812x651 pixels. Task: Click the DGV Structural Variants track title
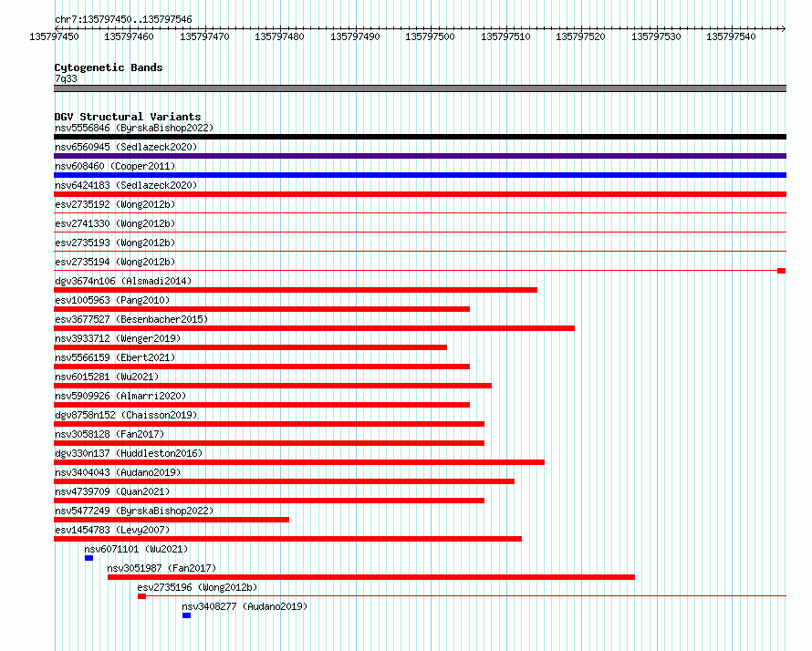tap(128, 117)
